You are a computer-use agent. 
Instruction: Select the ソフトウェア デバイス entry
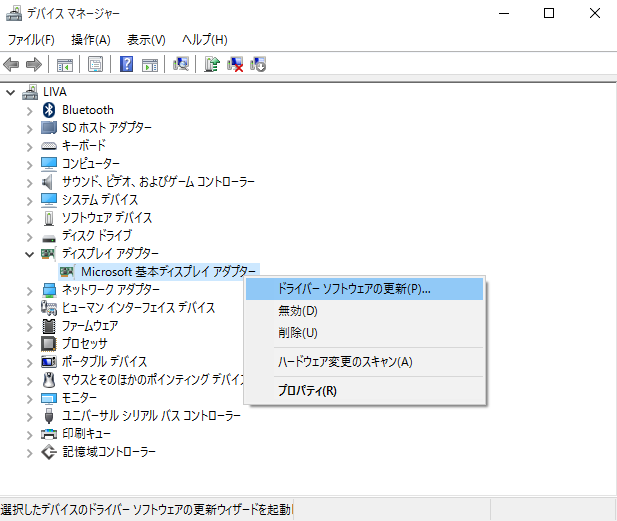click(x=107, y=218)
